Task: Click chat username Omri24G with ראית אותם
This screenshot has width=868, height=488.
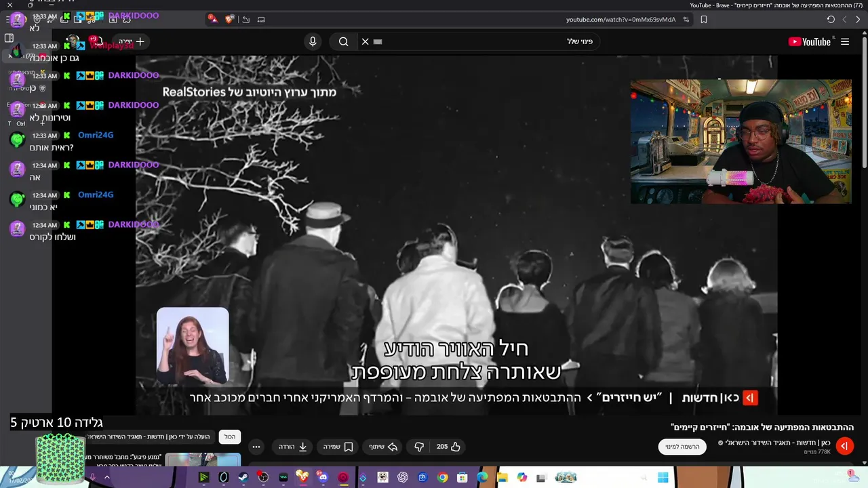Action: click(x=96, y=135)
